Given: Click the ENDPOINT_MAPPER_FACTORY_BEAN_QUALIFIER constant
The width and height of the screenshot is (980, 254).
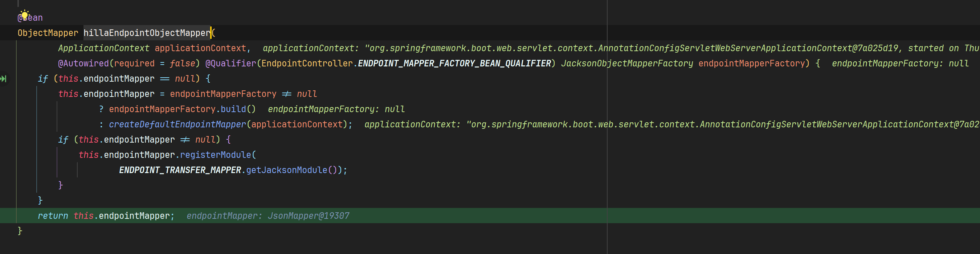Looking at the screenshot, I should pos(454,64).
